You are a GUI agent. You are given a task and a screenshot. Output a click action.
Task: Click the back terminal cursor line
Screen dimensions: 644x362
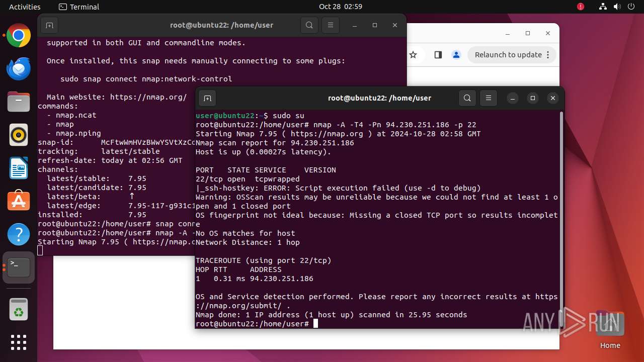coord(40,250)
